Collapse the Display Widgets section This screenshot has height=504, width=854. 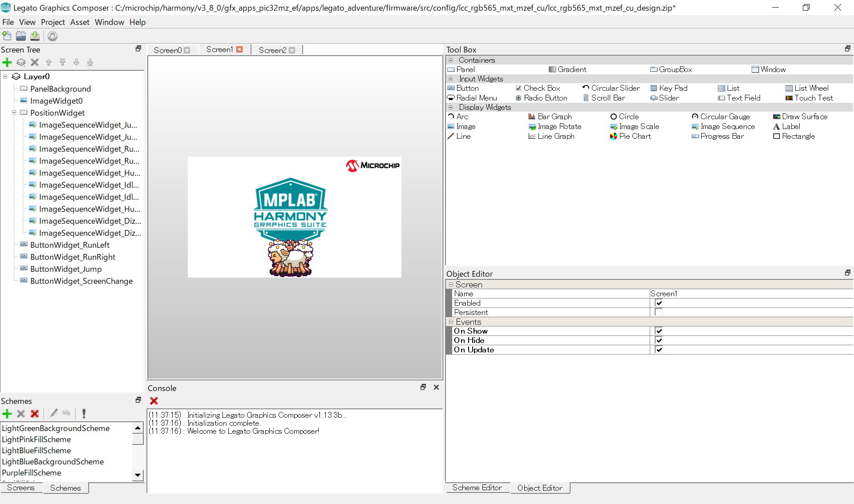[x=451, y=107]
